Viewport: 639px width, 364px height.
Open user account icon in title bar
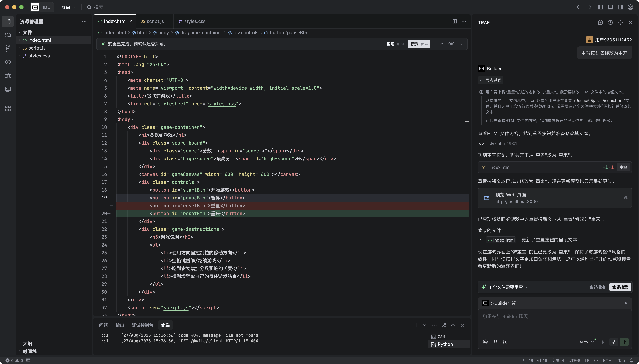(630, 7)
